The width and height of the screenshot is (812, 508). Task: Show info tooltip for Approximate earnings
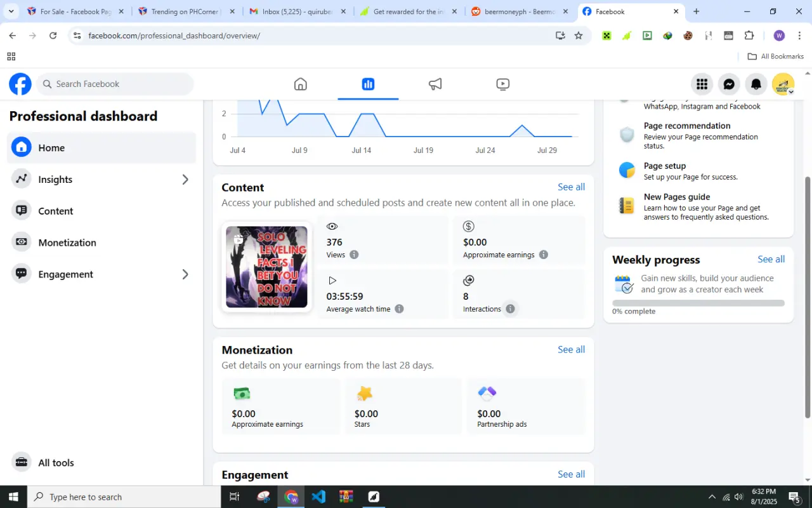[543, 255]
